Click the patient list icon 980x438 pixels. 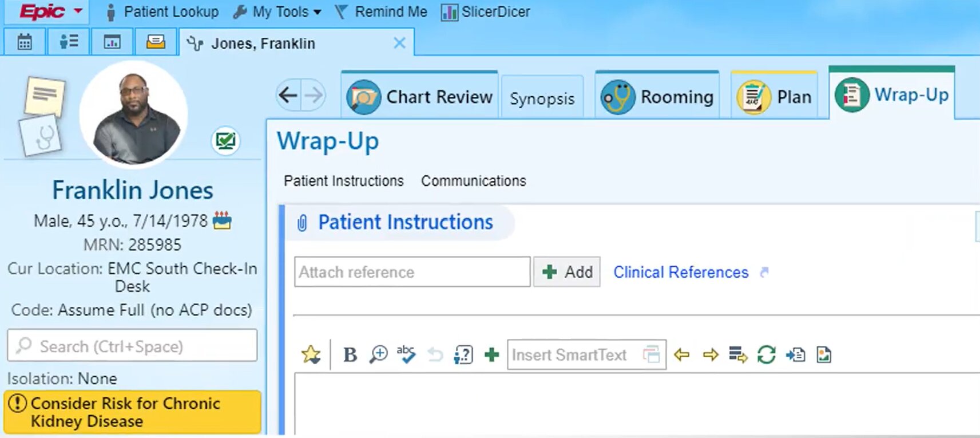69,42
